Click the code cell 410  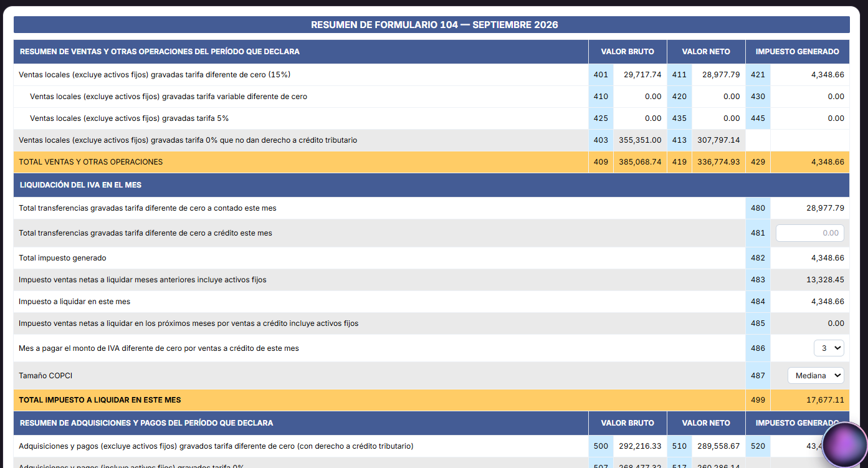[x=601, y=97]
